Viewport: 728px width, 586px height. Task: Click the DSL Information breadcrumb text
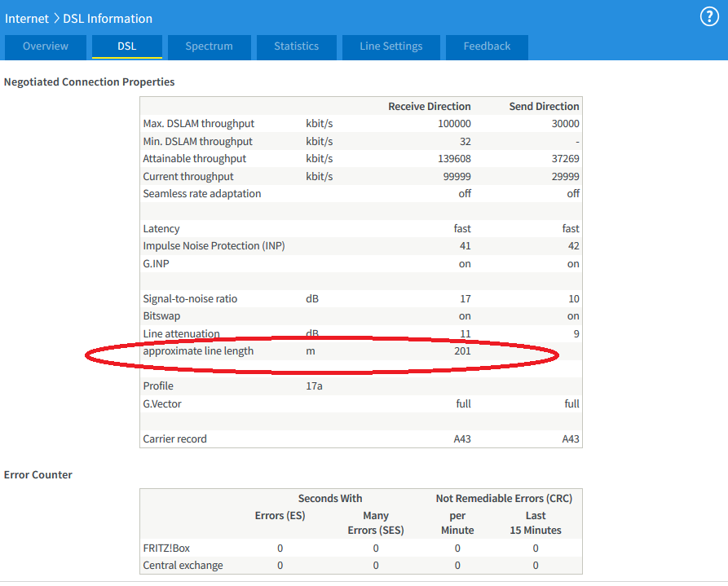108,18
